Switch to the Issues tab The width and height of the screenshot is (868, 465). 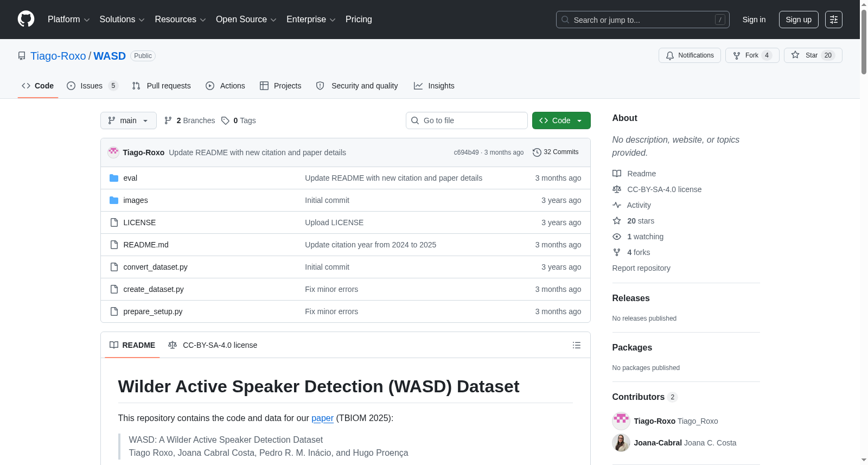[x=92, y=86]
